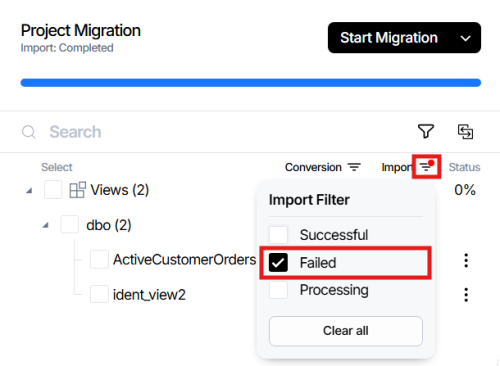Check the Successful import filter option
This screenshot has width=500, height=366.
pos(278,235)
